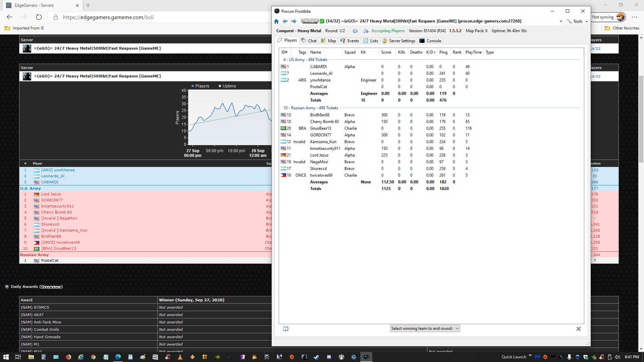Viewport: 644px width, 362px height.
Task: Open Edge settings ellipsis menu
Action: (635, 17)
